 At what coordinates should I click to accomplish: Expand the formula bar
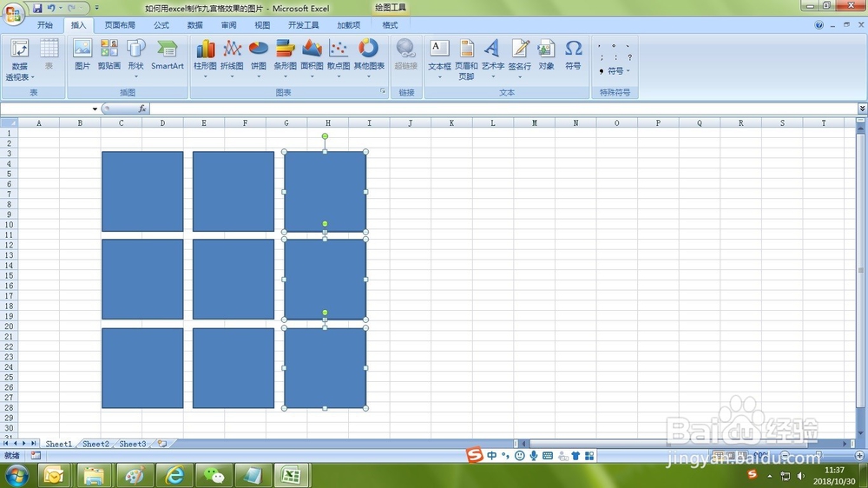(x=862, y=109)
